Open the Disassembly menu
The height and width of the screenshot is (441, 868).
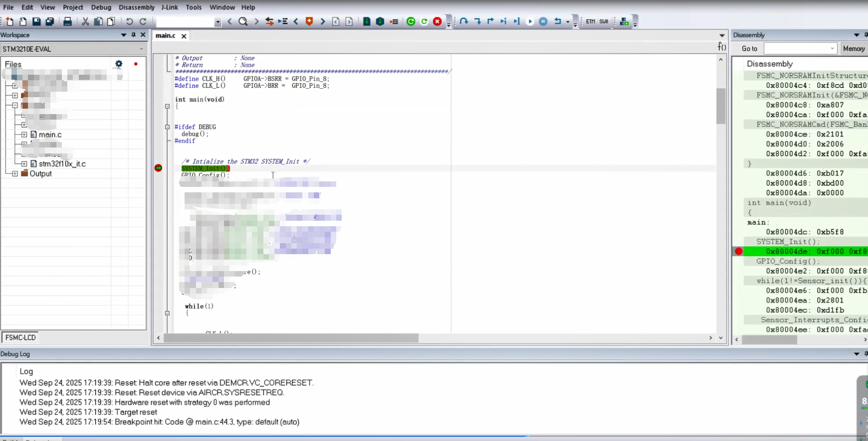137,7
